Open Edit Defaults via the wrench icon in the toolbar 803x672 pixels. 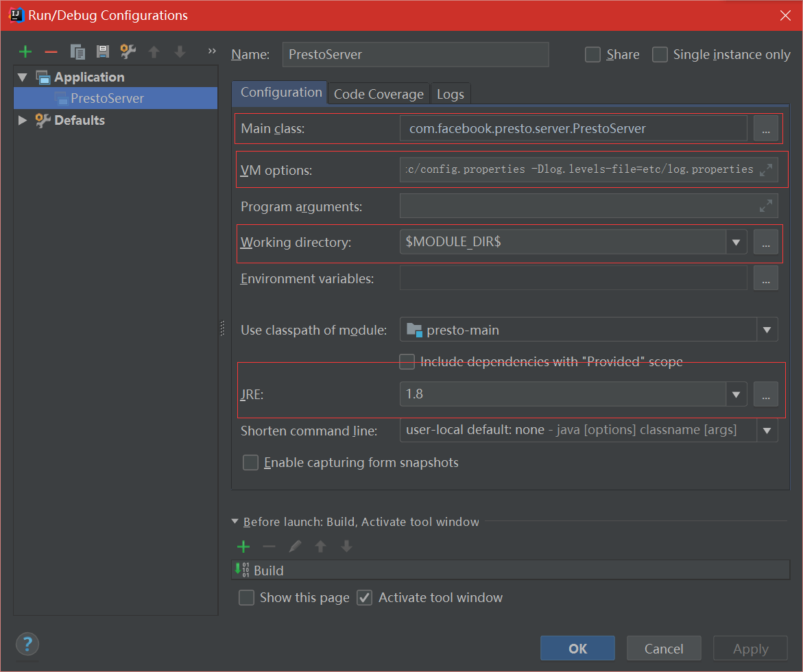click(128, 51)
